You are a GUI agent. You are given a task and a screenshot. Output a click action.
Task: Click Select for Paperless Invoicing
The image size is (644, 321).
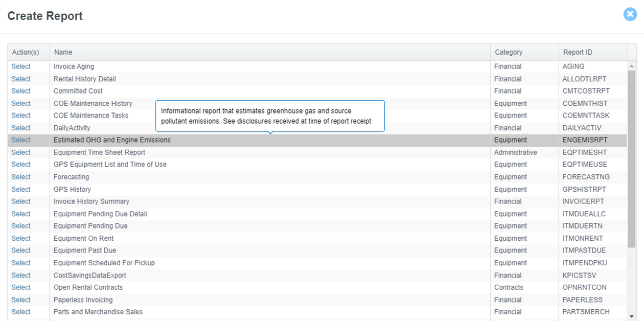[x=21, y=300]
